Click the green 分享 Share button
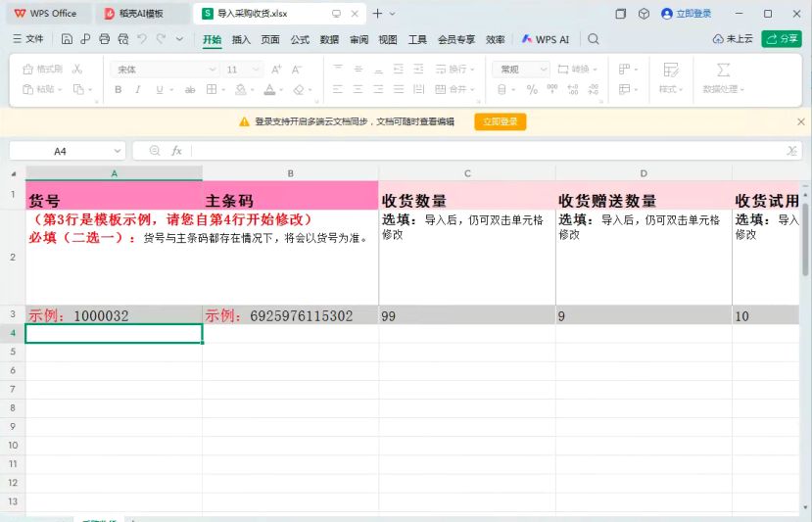The width and height of the screenshot is (812, 522). click(x=782, y=39)
